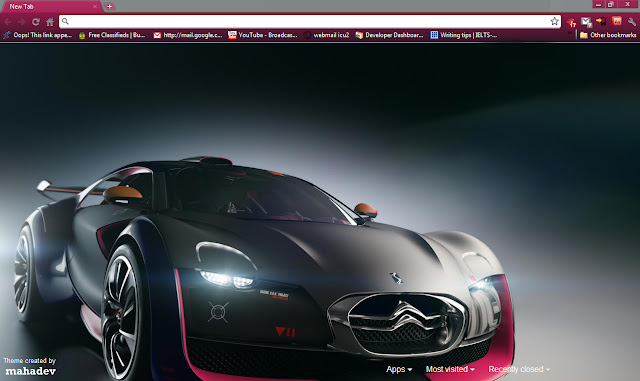Bookmark this page with the star icon
This screenshot has width=640, height=381.
[x=554, y=21]
